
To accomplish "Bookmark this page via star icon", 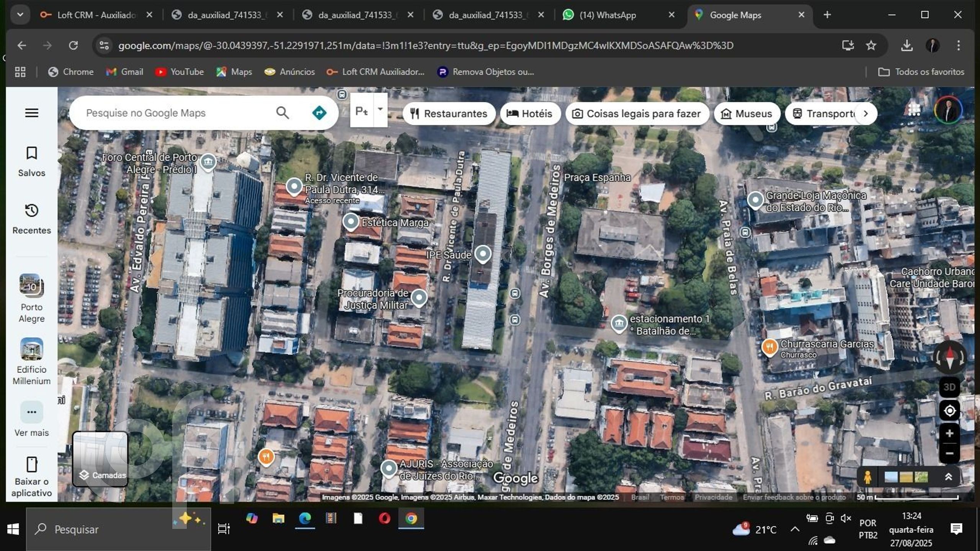I will coord(871,45).
